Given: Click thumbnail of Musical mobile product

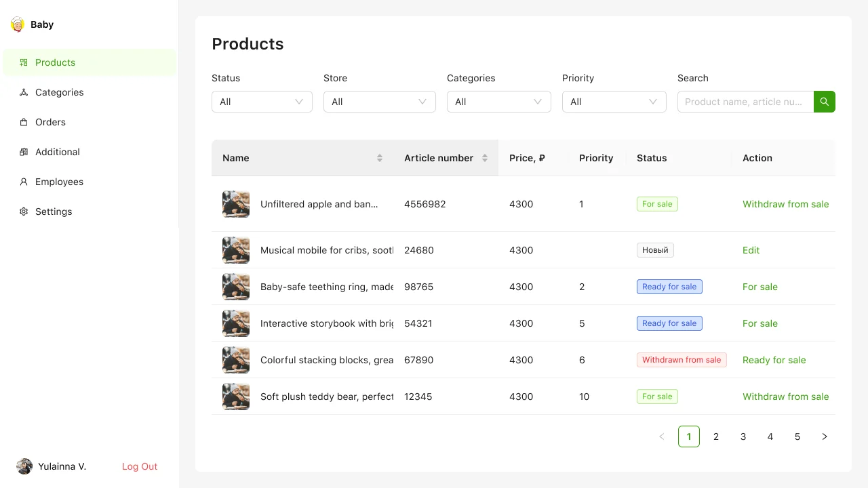Looking at the screenshot, I should point(236,250).
